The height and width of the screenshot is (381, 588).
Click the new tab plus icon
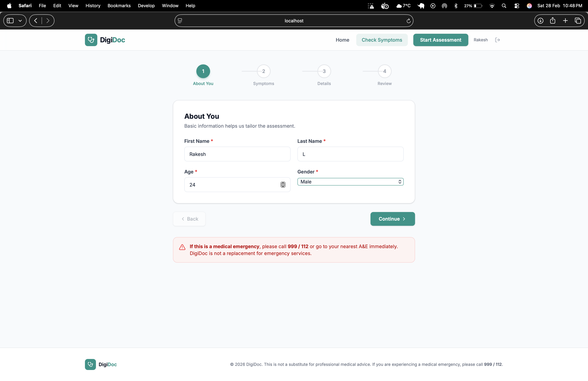(565, 21)
